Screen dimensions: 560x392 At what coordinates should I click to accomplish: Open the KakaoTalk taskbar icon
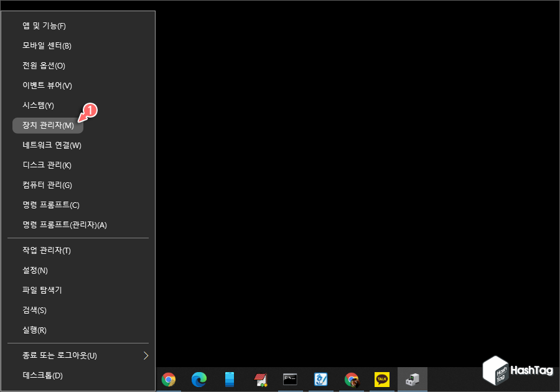click(x=382, y=379)
